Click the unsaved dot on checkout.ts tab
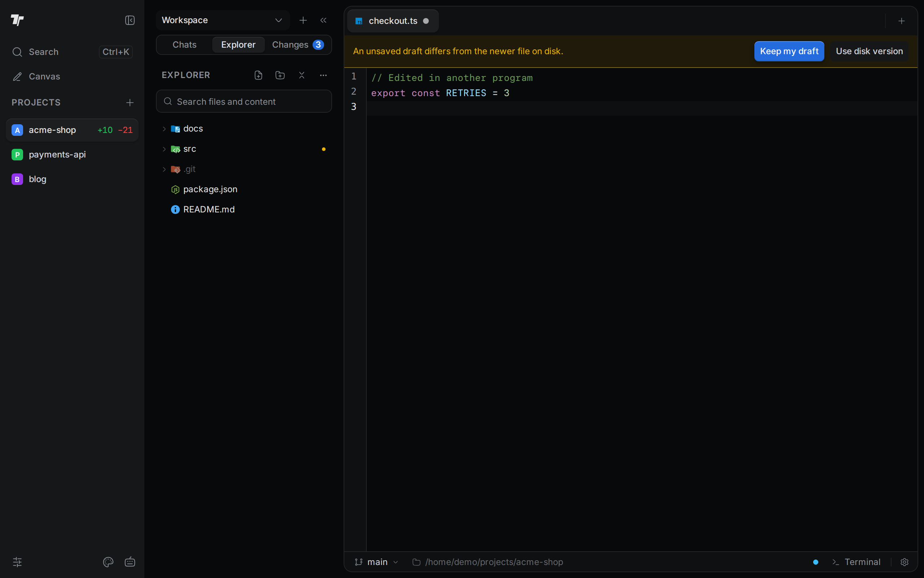The width and height of the screenshot is (924, 578). click(x=426, y=21)
